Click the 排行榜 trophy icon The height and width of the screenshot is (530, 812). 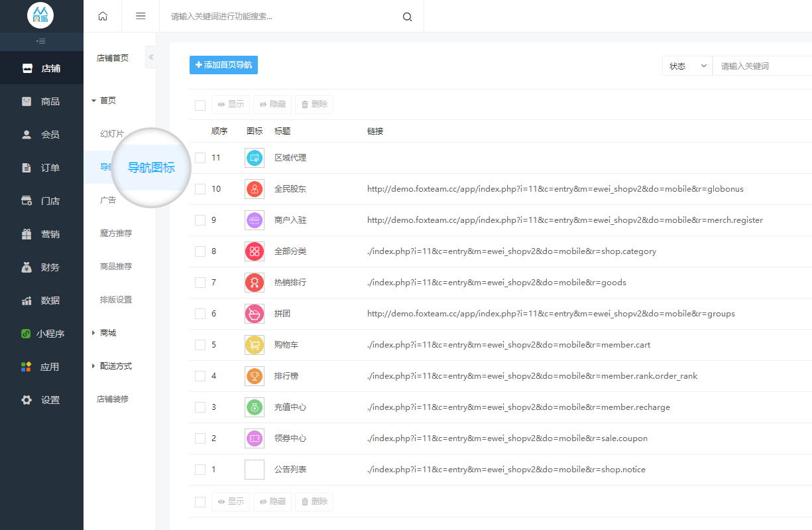[x=255, y=376]
